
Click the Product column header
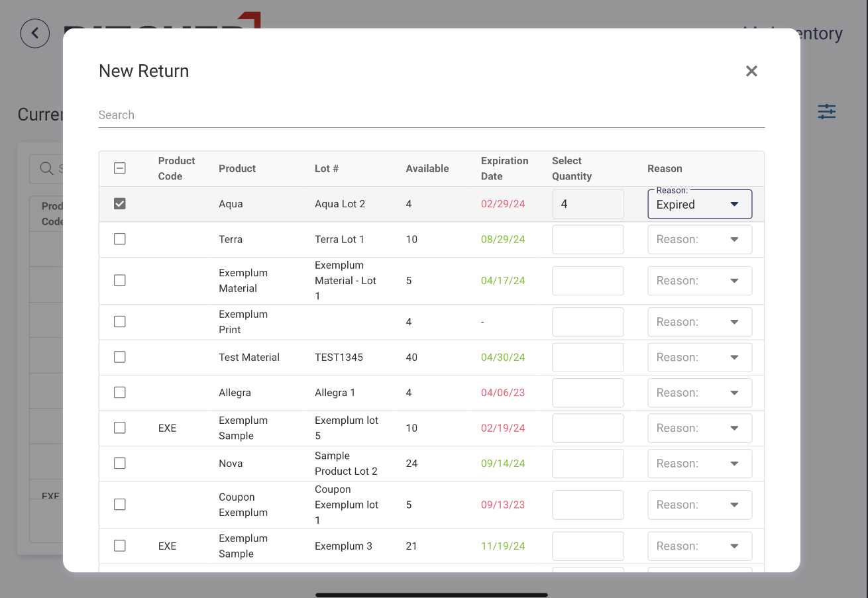click(x=237, y=169)
